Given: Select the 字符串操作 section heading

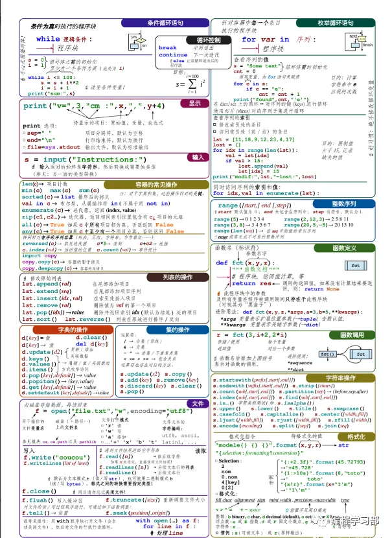Looking at the screenshot, I should click(x=340, y=378).
